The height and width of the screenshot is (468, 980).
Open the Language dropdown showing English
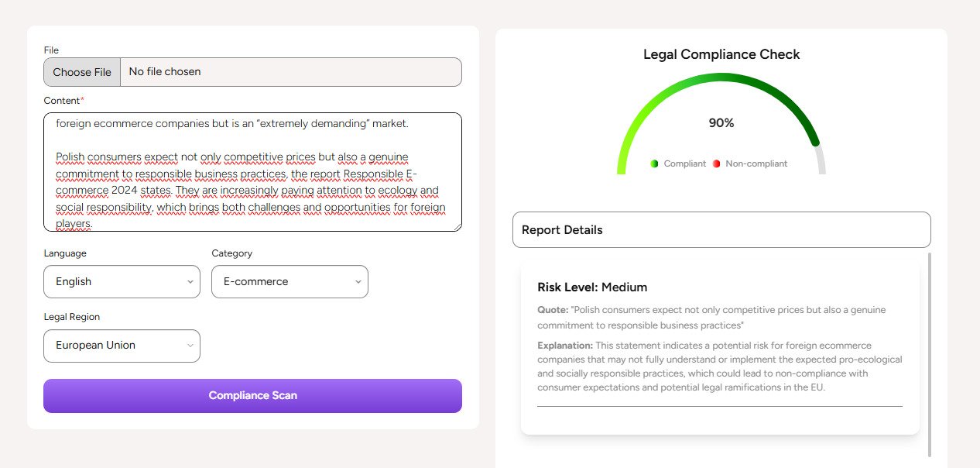point(122,282)
